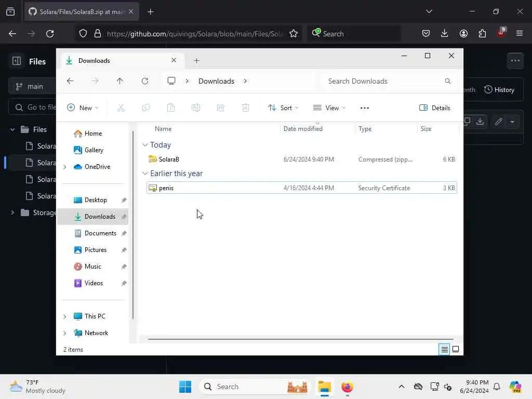
Task: Open Firefox extensions puzzle icon
Action: (x=482, y=33)
